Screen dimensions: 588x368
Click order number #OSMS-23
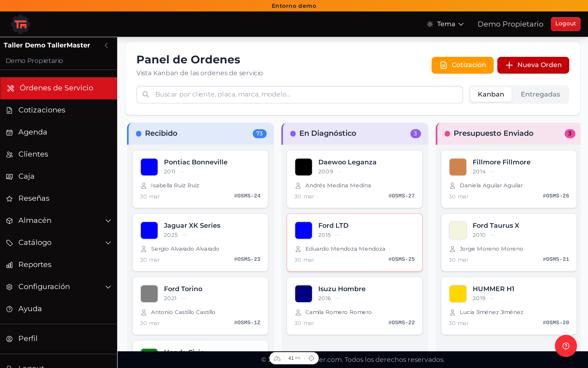click(x=247, y=259)
